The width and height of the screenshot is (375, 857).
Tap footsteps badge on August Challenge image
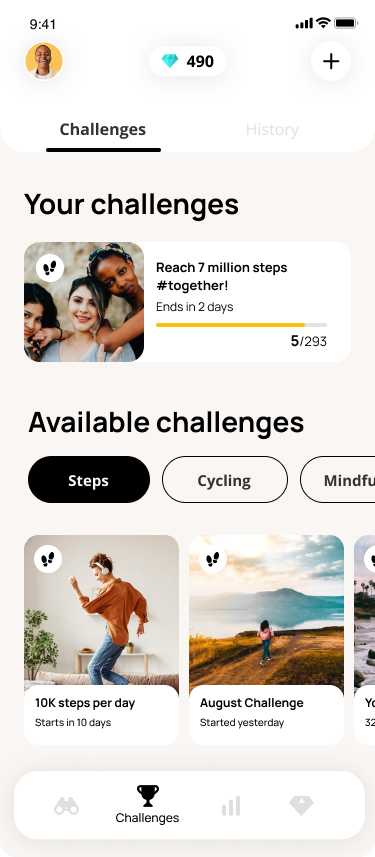pyautogui.click(x=213, y=559)
